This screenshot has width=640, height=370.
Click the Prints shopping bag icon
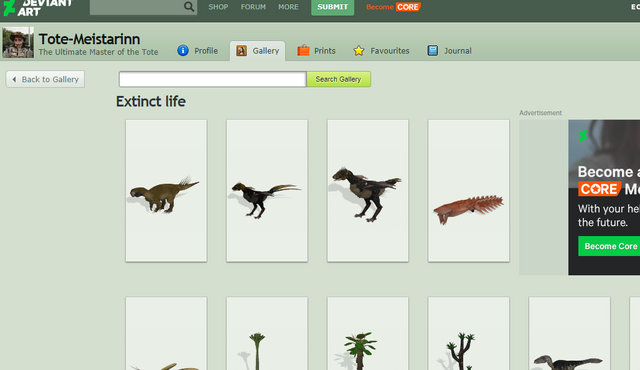pos(303,51)
